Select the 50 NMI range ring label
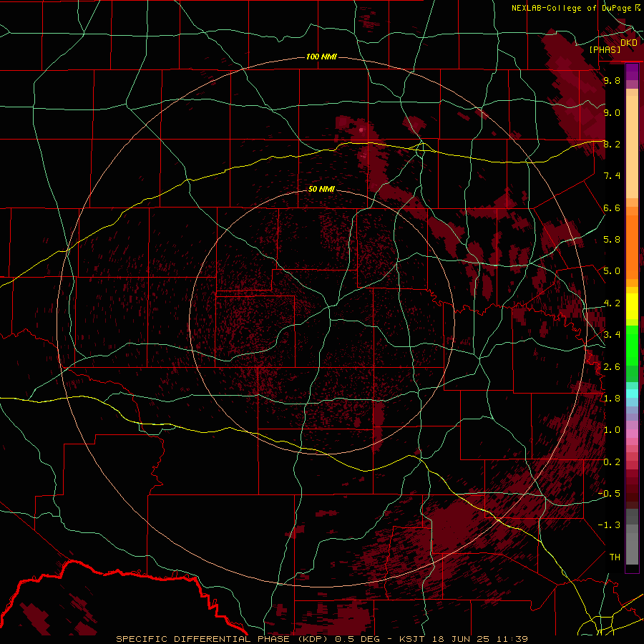 [x=321, y=189]
